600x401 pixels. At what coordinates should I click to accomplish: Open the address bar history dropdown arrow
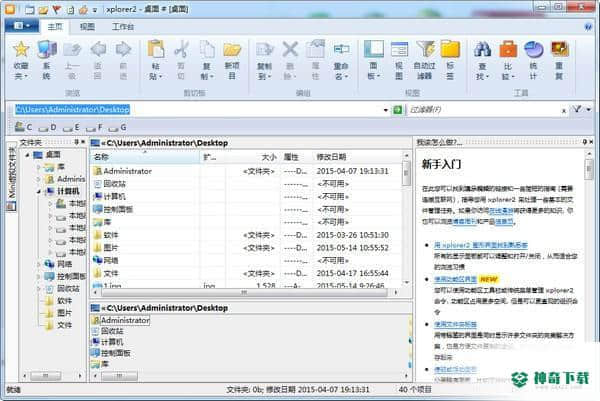point(386,110)
